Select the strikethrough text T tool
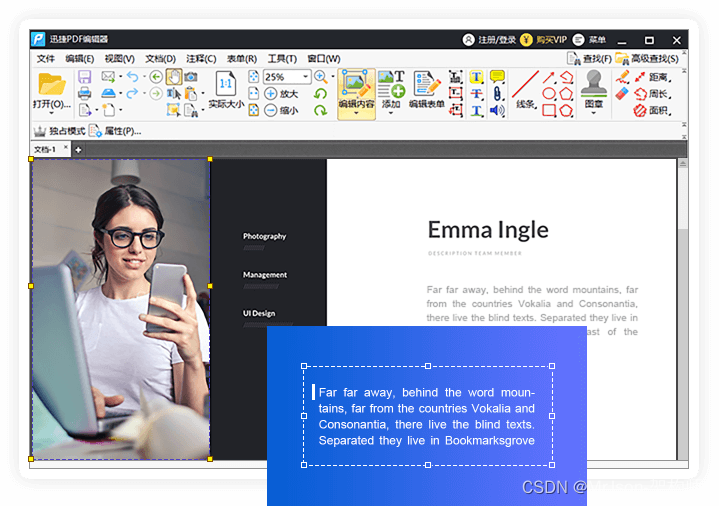This screenshot has height=506, width=719. tap(476, 94)
